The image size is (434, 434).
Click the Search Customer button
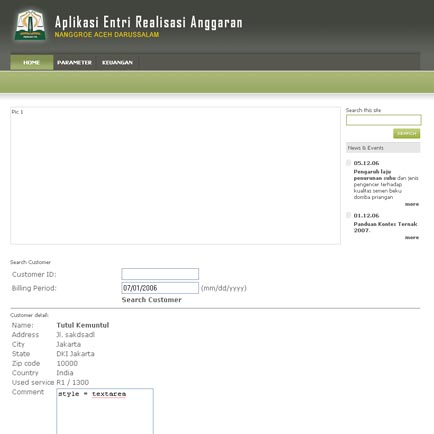coord(152,300)
